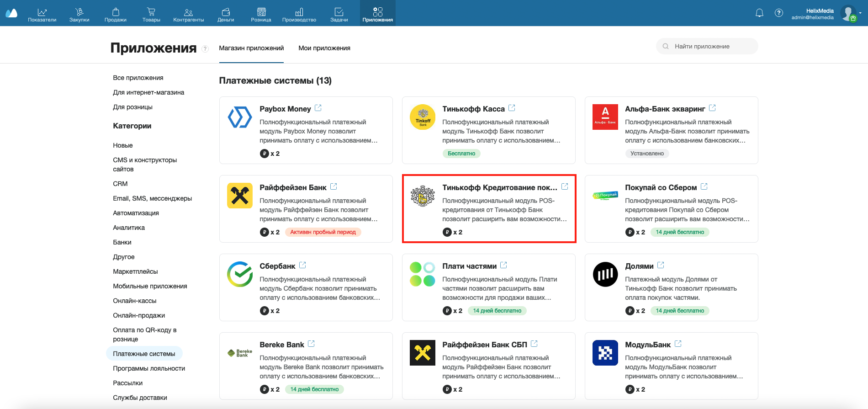
Task: Open external link icon for Тинькофф Касса
Action: point(512,108)
